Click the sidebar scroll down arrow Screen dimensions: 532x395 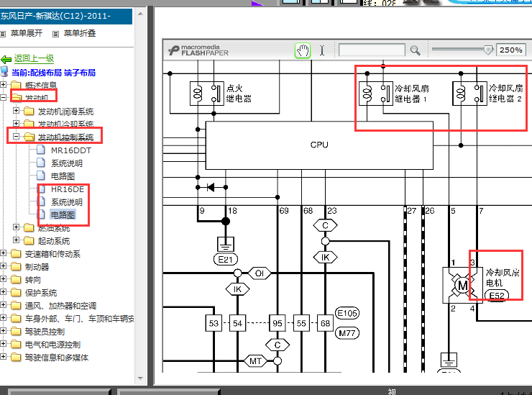[x=140, y=378]
